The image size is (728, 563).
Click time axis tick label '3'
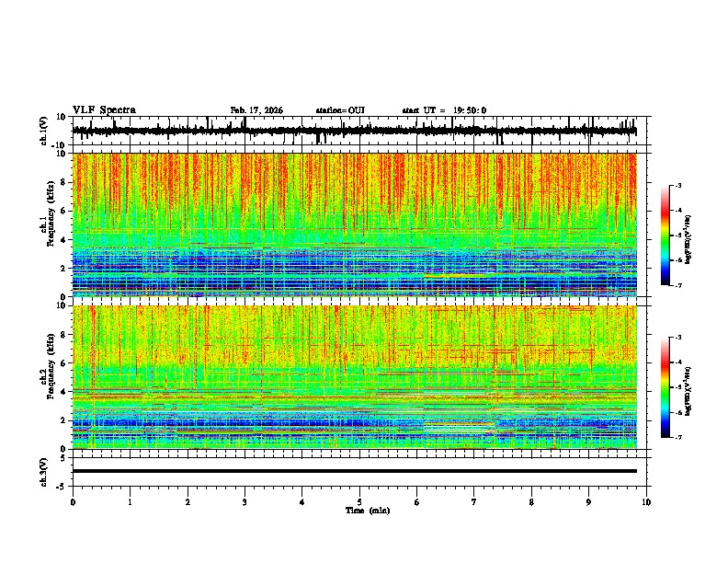tap(245, 502)
